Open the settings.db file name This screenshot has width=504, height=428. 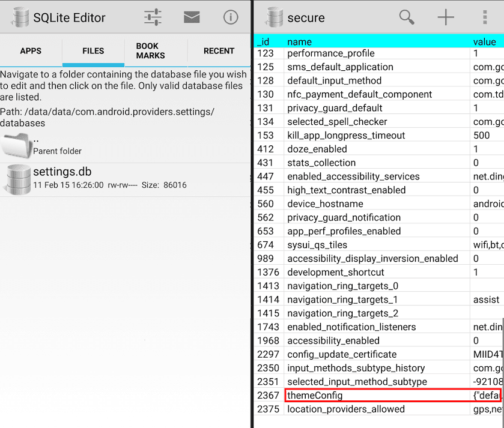(x=62, y=172)
